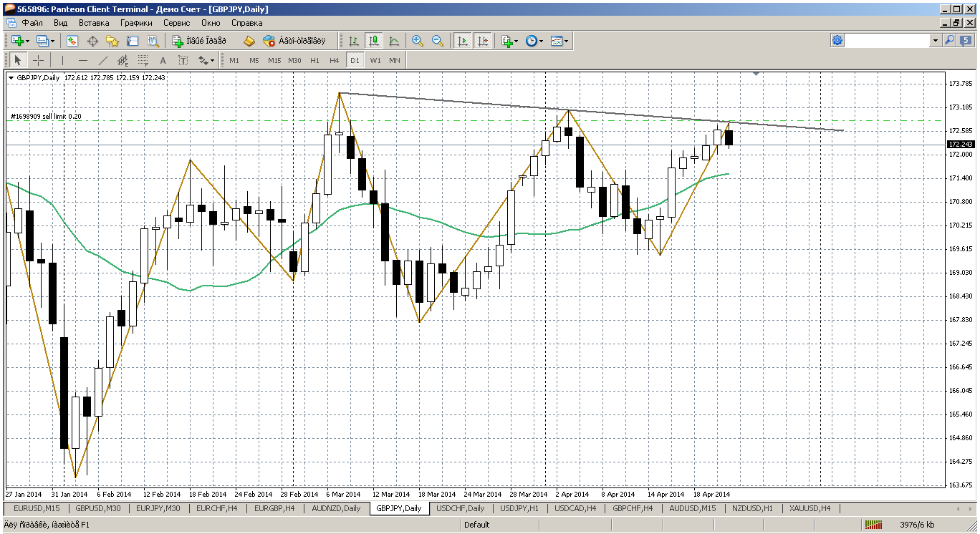Image resolution: width=980 pixels, height=534 pixels.
Task: Set timeframe to M15
Action: (274, 60)
